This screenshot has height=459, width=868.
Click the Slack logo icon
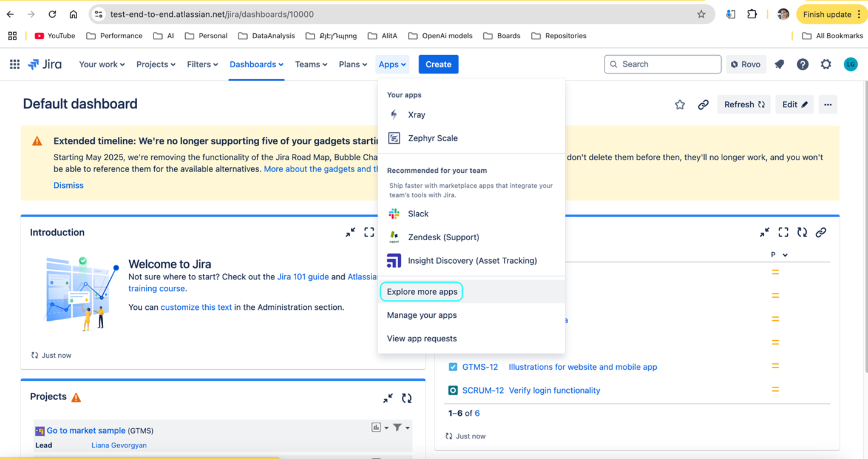(394, 213)
